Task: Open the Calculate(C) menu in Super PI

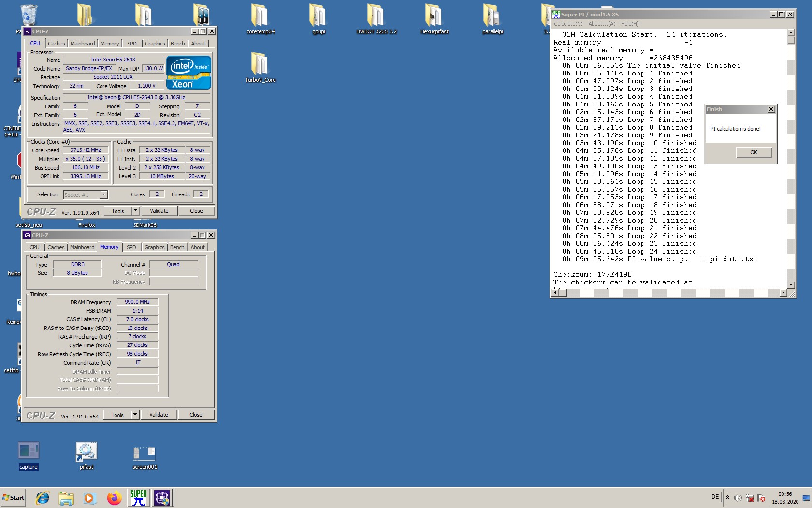Action: (568, 24)
